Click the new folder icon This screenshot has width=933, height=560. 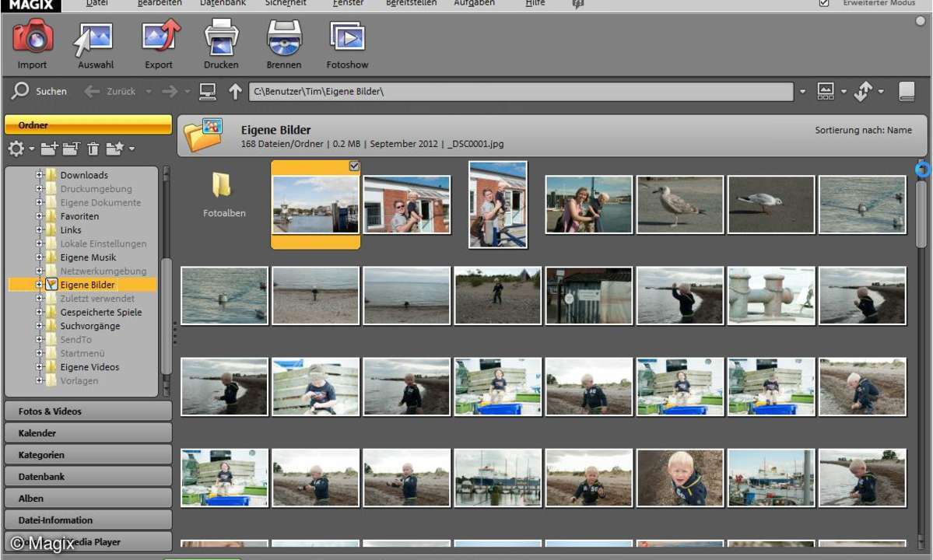point(49,148)
